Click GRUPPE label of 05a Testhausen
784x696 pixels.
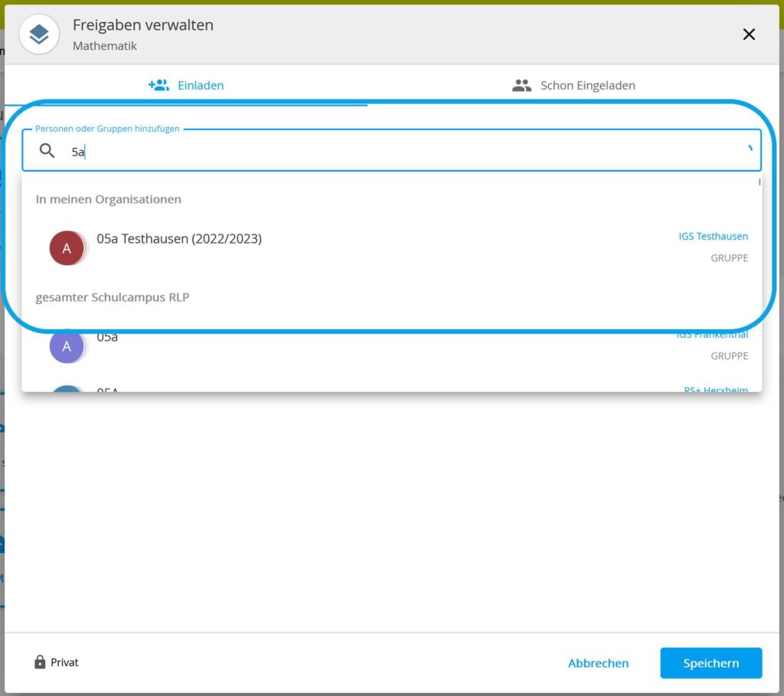coord(730,258)
